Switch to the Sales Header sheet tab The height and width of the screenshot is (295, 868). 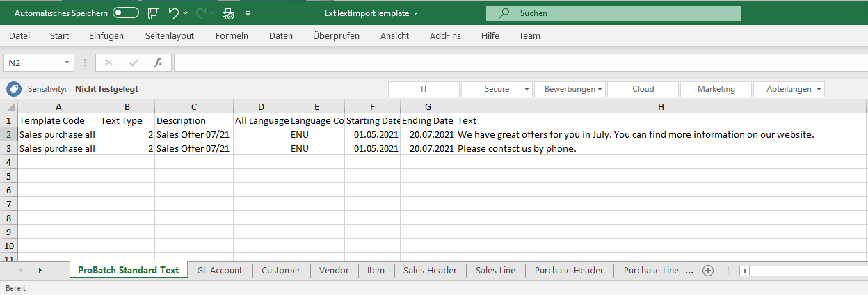[x=430, y=270]
